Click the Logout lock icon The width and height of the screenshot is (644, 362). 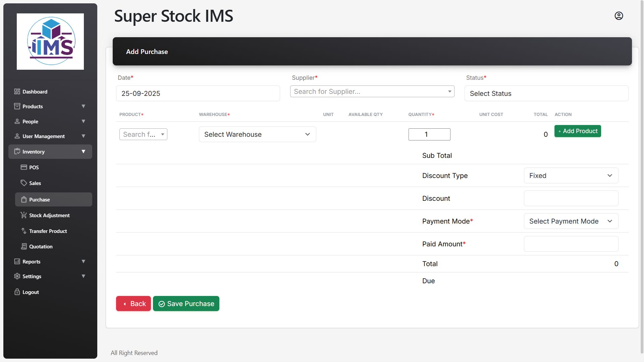point(17,292)
